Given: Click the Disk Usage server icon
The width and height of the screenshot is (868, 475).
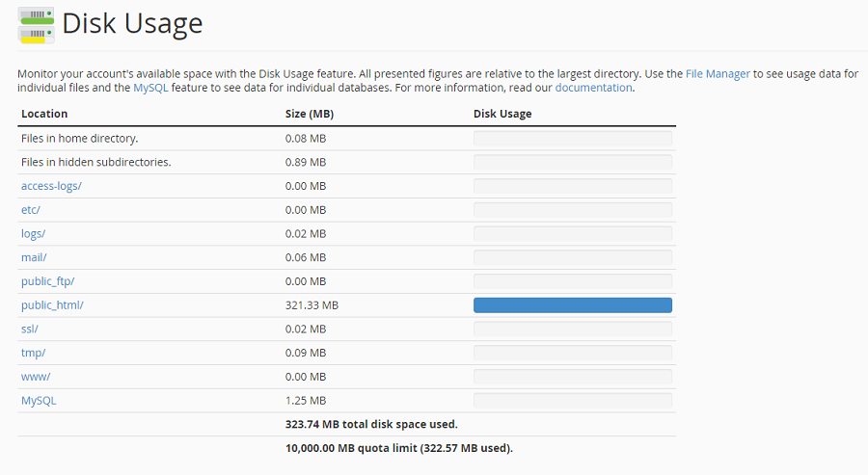Looking at the screenshot, I should [36, 25].
